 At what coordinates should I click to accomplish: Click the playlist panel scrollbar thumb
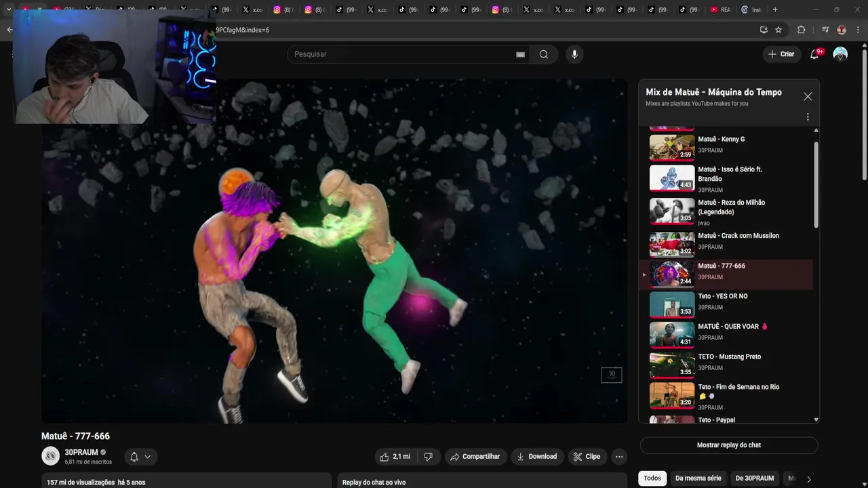(x=816, y=184)
